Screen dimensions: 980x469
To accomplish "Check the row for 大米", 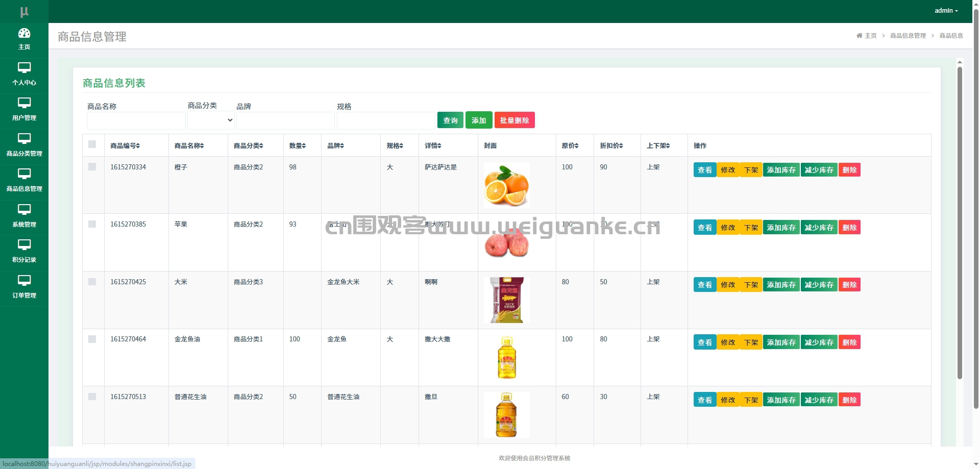I will [x=92, y=282].
